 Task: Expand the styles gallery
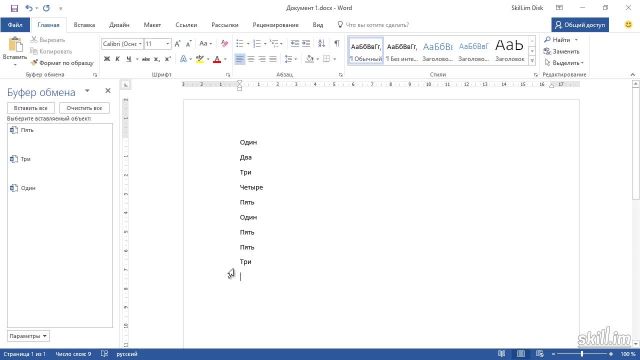coord(532,60)
